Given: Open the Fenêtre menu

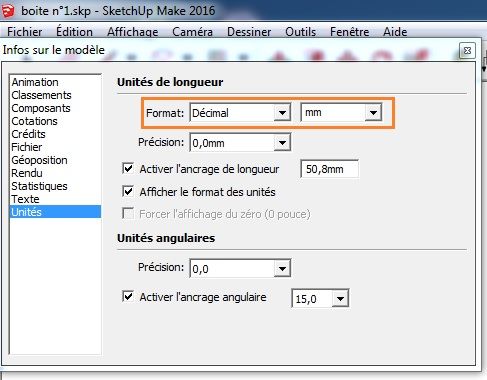Looking at the screenshot, I should pos(349,32).
